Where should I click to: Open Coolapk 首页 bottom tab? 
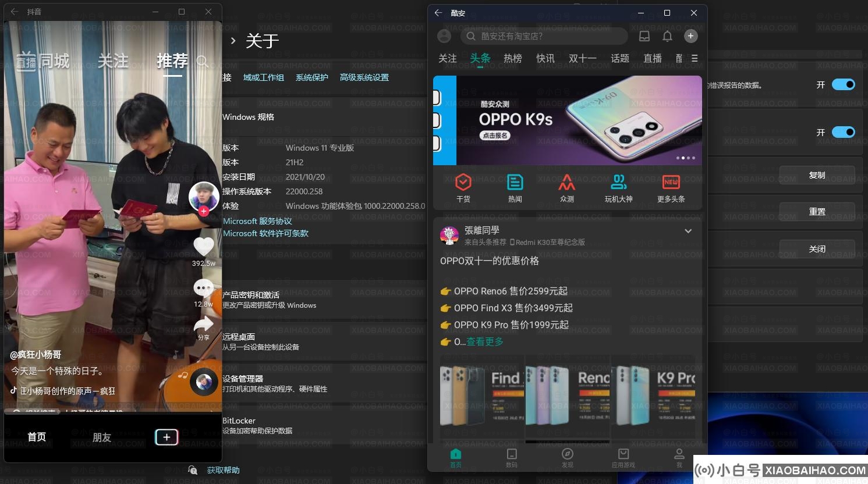click(456, 458)
